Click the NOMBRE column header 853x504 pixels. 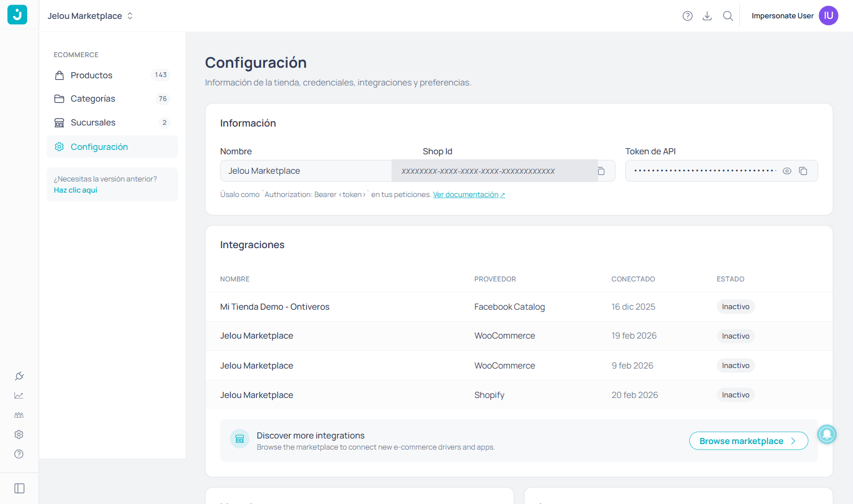coord(235,279)
